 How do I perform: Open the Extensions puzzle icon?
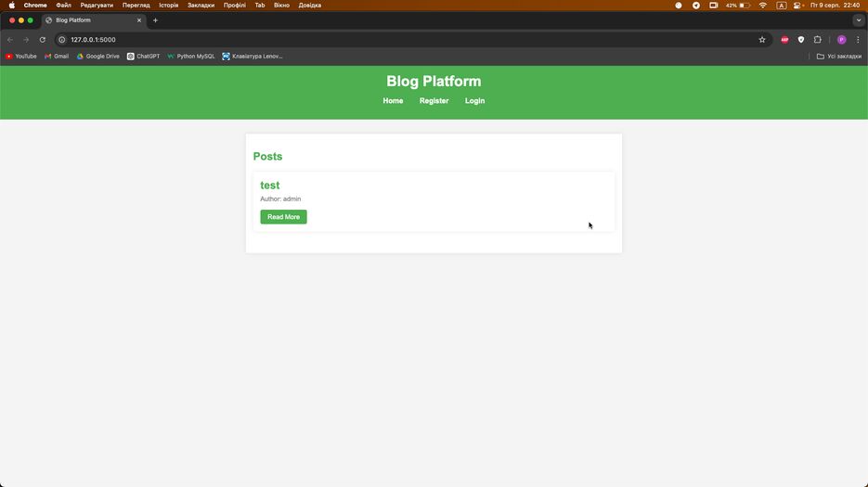pyautogui.click(x=818, y=40)
